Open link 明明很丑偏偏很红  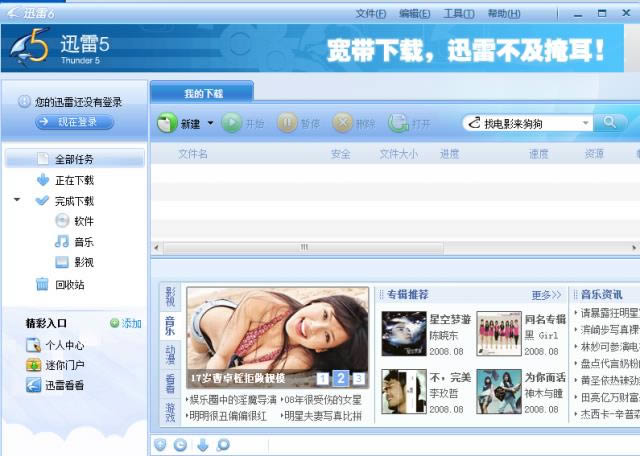tap(227, 416)
